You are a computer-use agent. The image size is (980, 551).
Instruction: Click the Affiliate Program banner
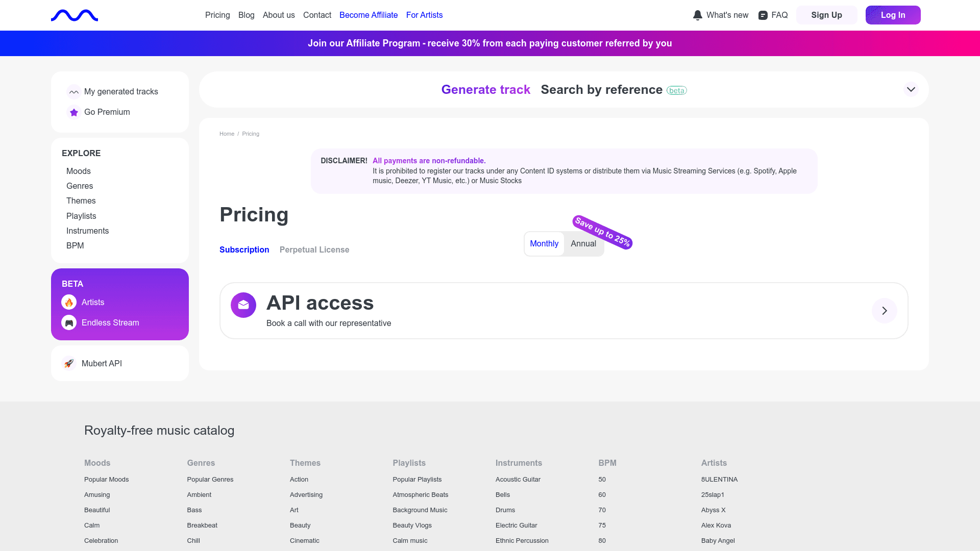[x=490, y=43]
